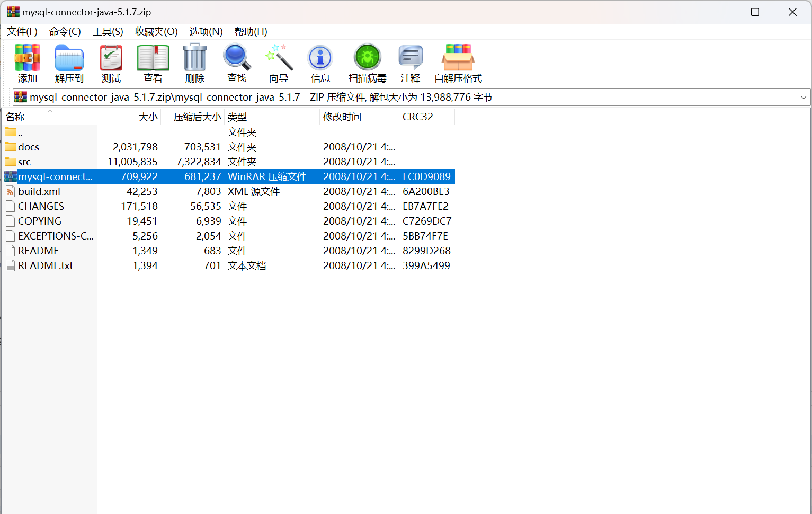Viewport: 812px width, 514px height.
Task: Click the WinRAR icon in title bar
Action: [13, 12]
